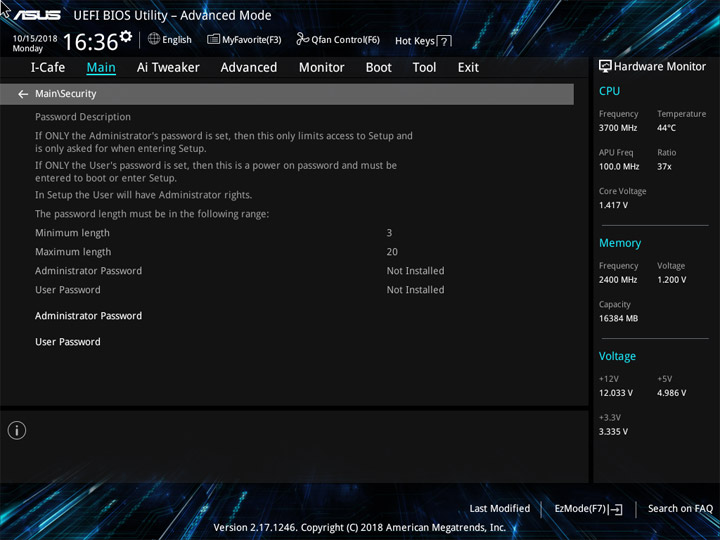720x540 pixels.
Task: Click the MyFavorite list icon
Action: pyautogui.click(x=213, y=39)
